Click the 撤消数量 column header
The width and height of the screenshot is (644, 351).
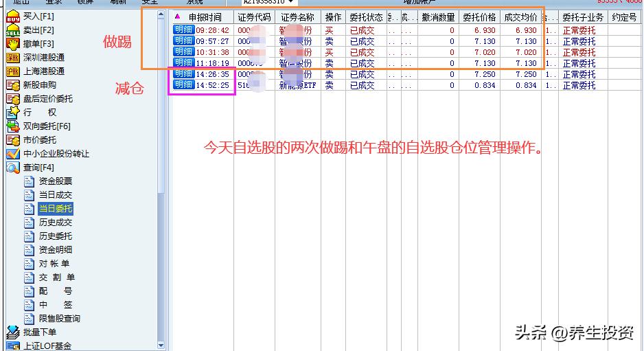point(438,17)
